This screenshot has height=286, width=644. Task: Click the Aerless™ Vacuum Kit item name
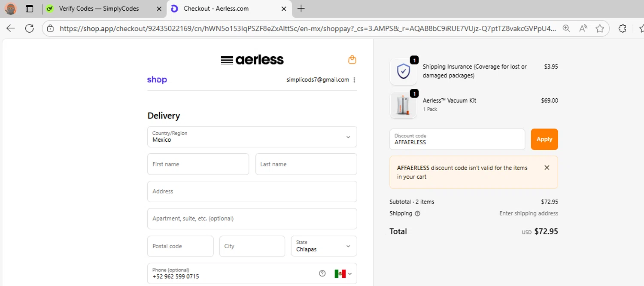click(450, 100)
